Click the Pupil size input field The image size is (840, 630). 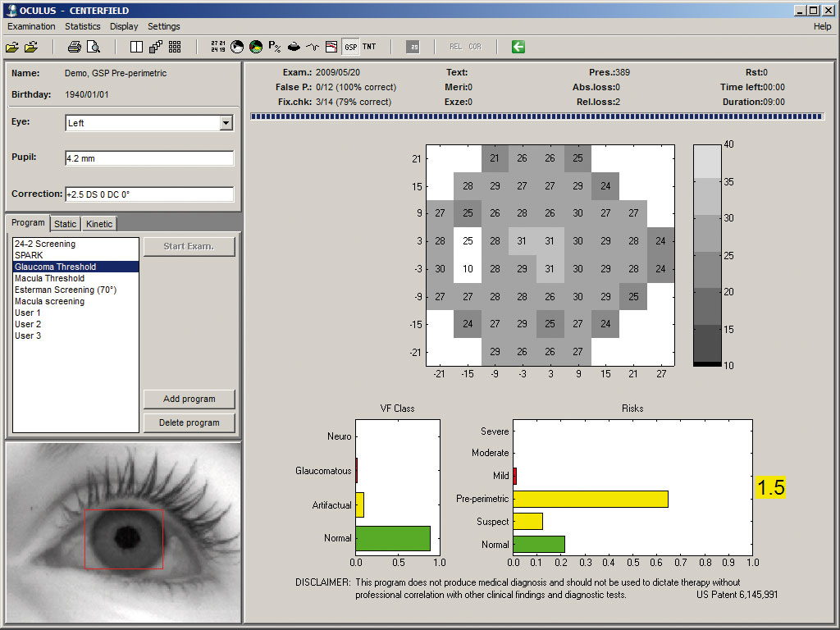pos(149,158)
